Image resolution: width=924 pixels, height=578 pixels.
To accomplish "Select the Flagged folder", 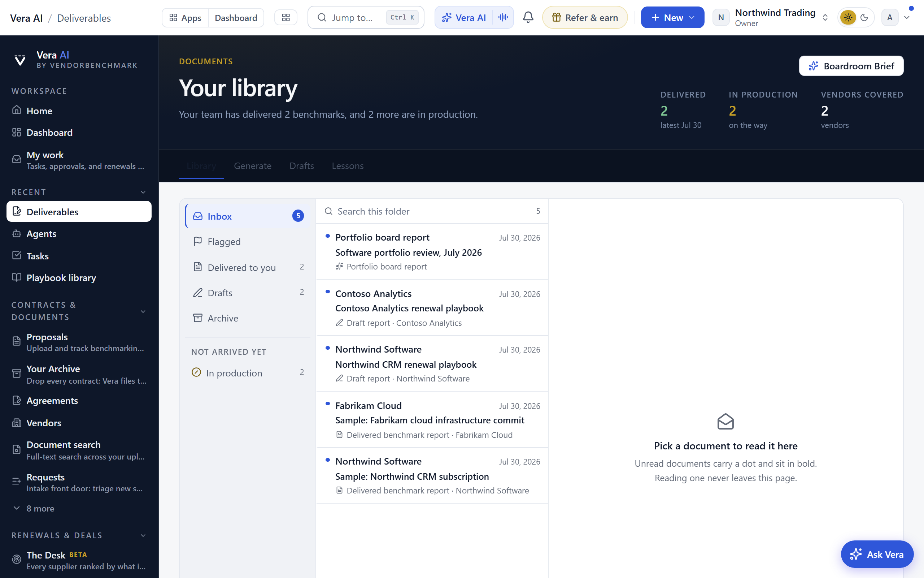I will pyautogui.click(x=248, y=242).
